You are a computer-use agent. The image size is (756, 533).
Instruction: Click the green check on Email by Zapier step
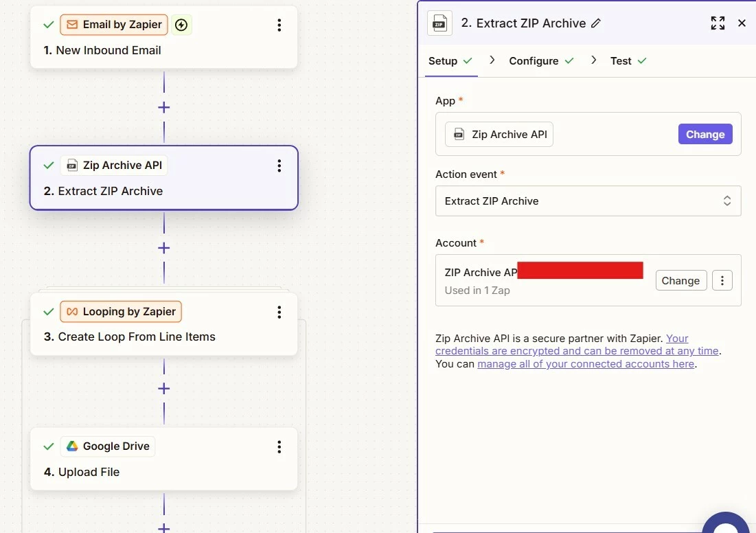48,25
